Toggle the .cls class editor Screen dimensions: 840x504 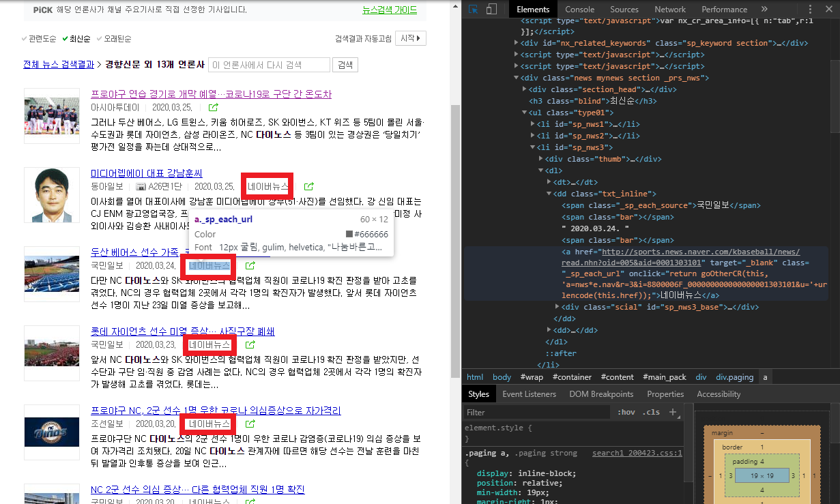652,412
